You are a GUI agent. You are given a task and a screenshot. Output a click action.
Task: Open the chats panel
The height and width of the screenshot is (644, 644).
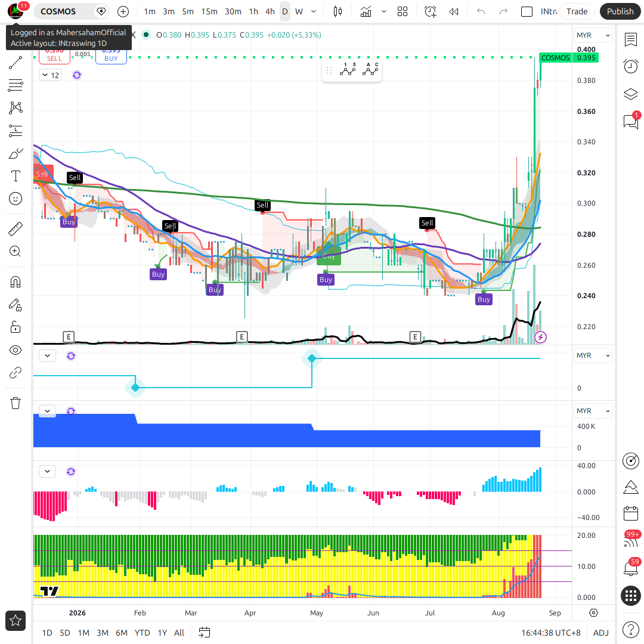click(630, 121)
